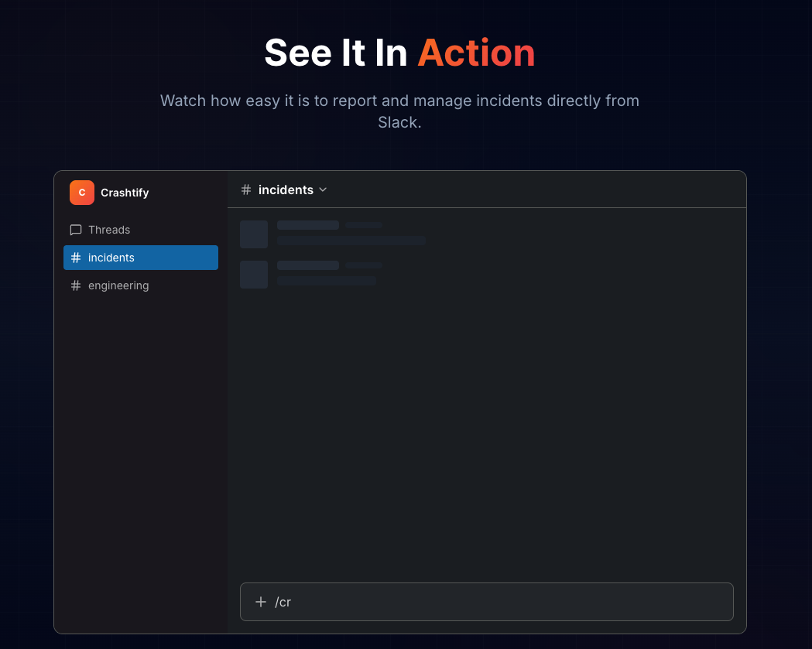812x649 pixels.
Task: Select the Threads item in the sidebar
Action: tap(111, 230)
